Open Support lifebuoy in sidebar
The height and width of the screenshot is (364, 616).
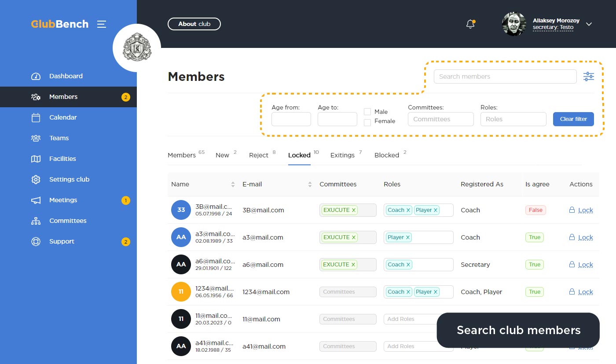point(36,241)
